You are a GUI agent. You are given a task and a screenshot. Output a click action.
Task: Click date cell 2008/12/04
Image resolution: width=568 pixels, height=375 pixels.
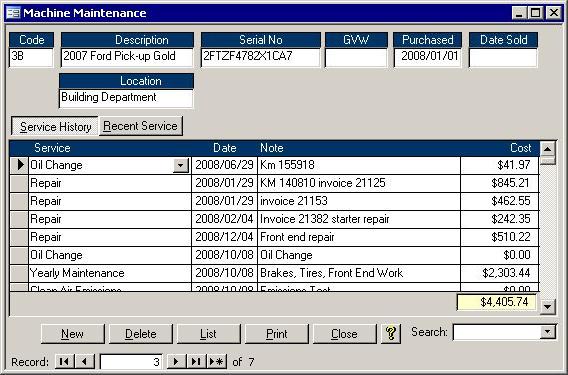pyautogui.click(x=224, y=238)
